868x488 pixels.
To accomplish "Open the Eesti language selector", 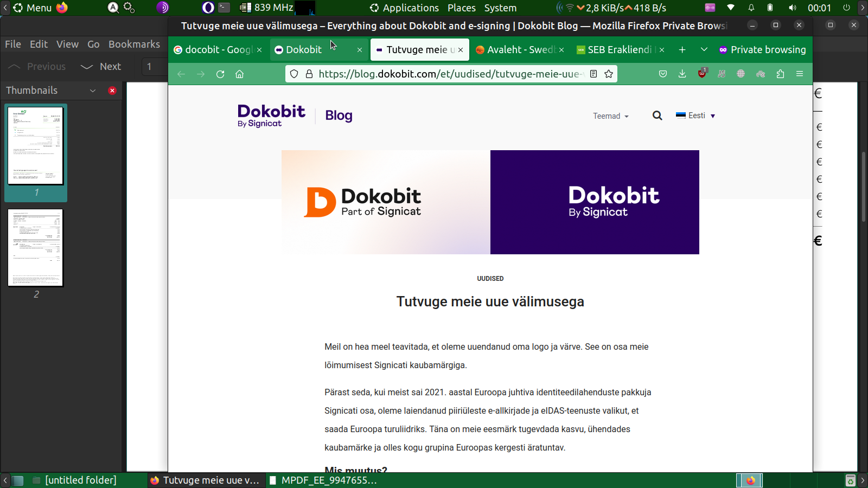I will pos(695,115).
